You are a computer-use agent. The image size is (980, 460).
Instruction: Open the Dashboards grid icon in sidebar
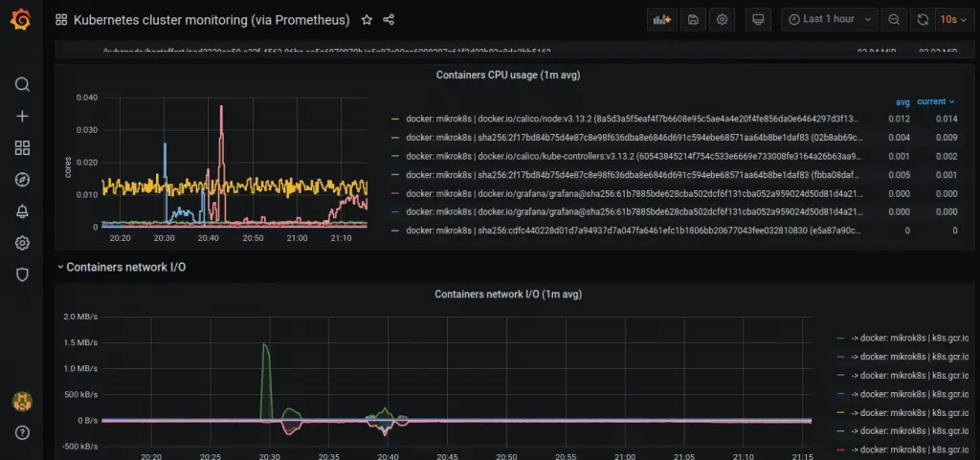pos(22,148)
